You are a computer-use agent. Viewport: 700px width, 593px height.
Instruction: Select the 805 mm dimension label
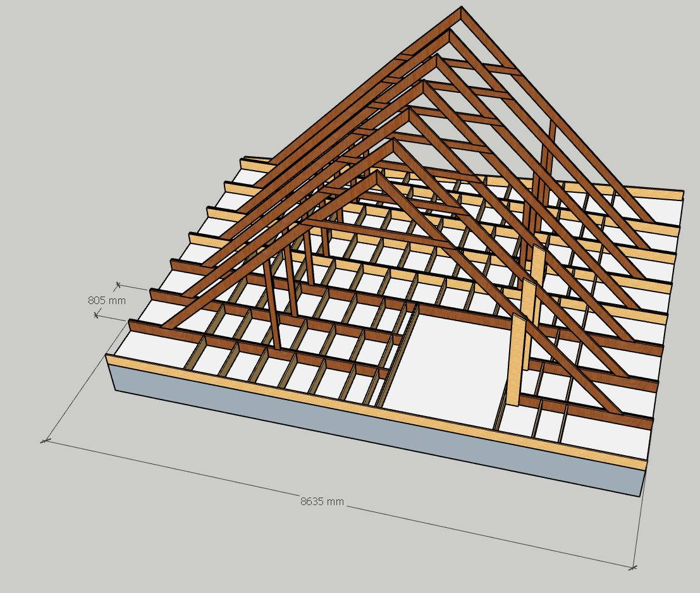(107, 300)
